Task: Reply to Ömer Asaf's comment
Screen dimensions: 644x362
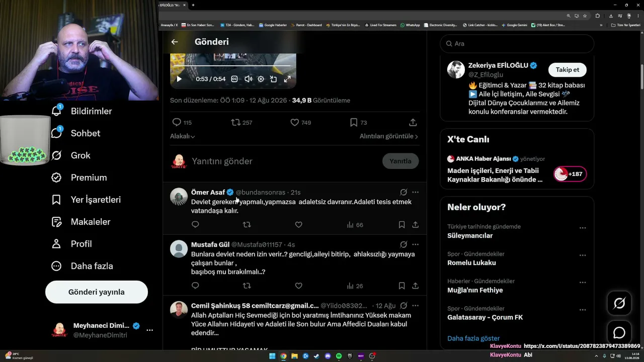Action: click(x=195, y=225)
